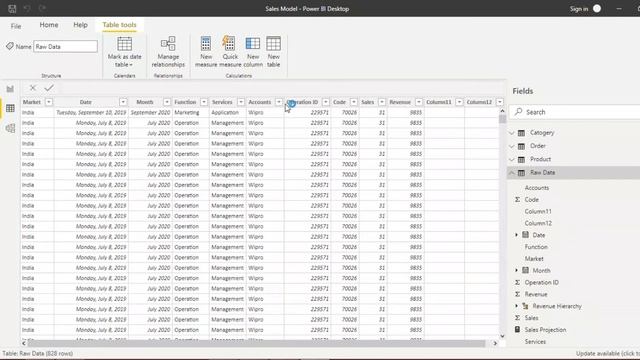
Task: Create a New measure
Action: coord(206,52)
